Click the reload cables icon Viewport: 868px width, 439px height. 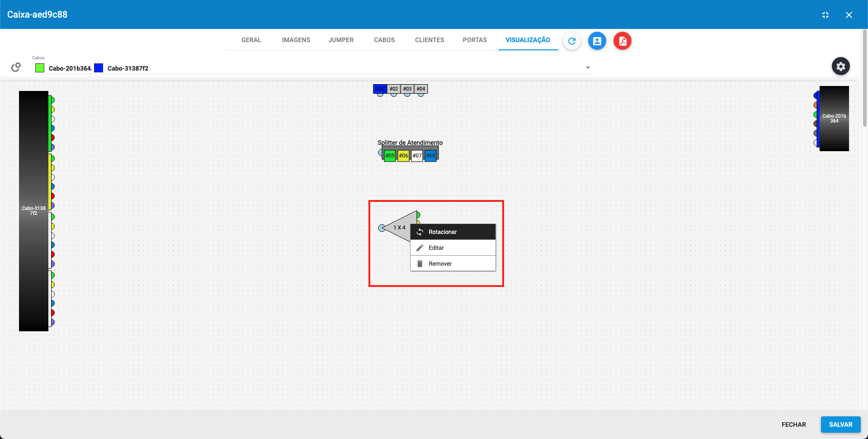tap(16, 67)
